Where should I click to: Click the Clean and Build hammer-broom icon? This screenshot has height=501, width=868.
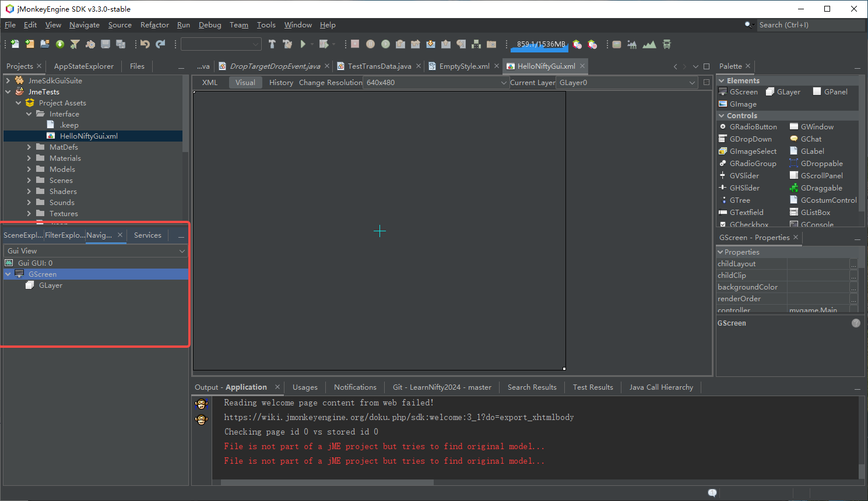pyautogui.click(x=287, y=44)
